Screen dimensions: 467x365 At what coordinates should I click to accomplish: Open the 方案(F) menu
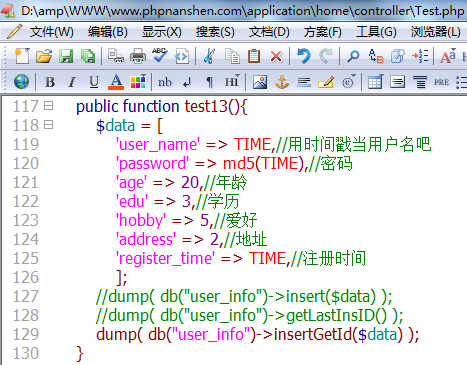[322, 32]
